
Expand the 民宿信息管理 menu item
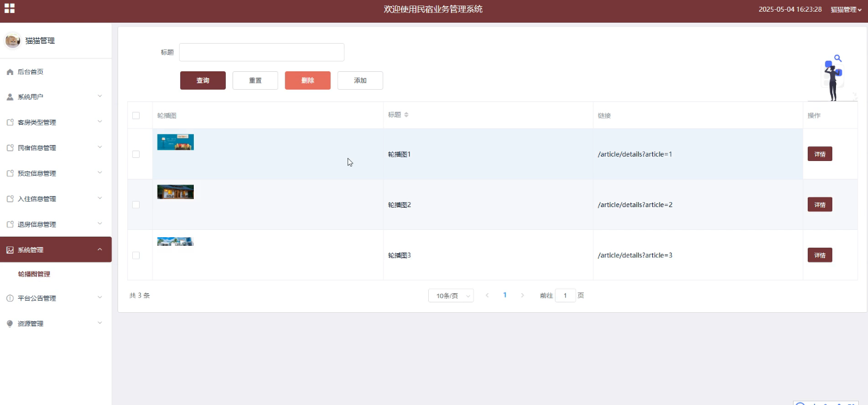[55, 148]
